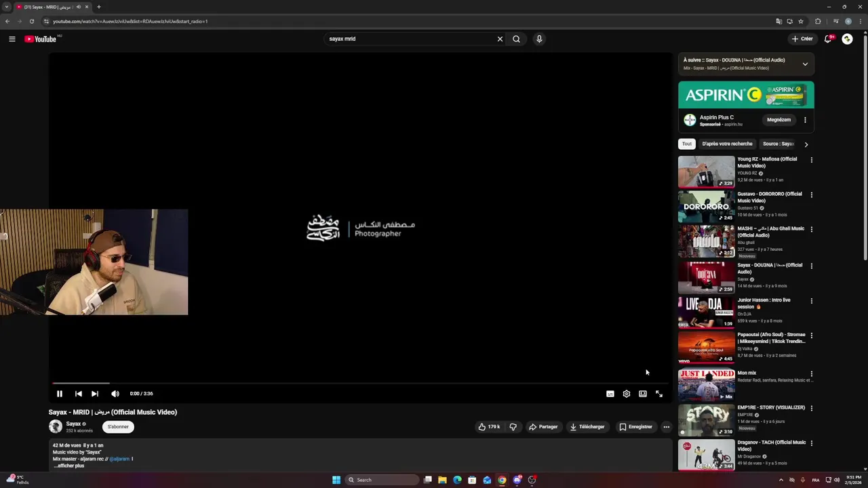Open the Chrome three-dot menu

coord(860,21)
